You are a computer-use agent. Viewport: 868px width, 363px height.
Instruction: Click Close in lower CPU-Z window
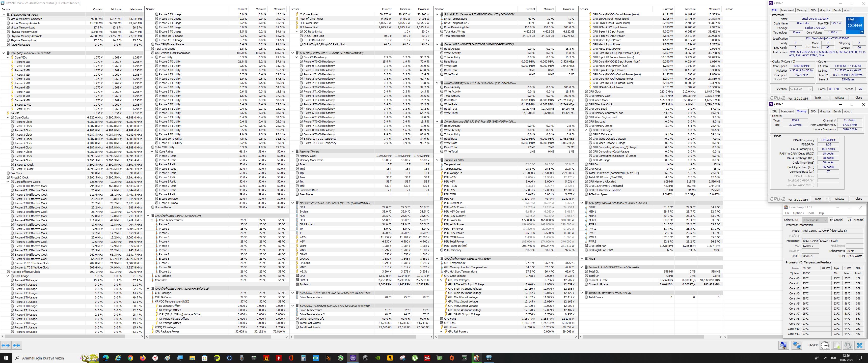858,199
